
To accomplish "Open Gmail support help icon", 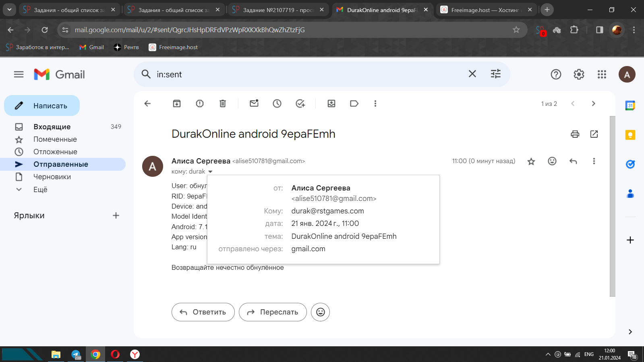I will [556, 74].
